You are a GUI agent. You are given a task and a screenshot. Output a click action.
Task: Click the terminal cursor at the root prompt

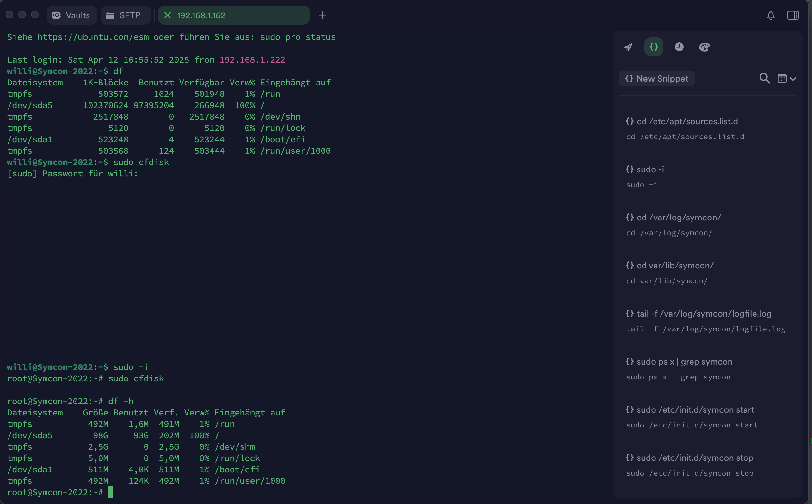[x=111, y=492]
